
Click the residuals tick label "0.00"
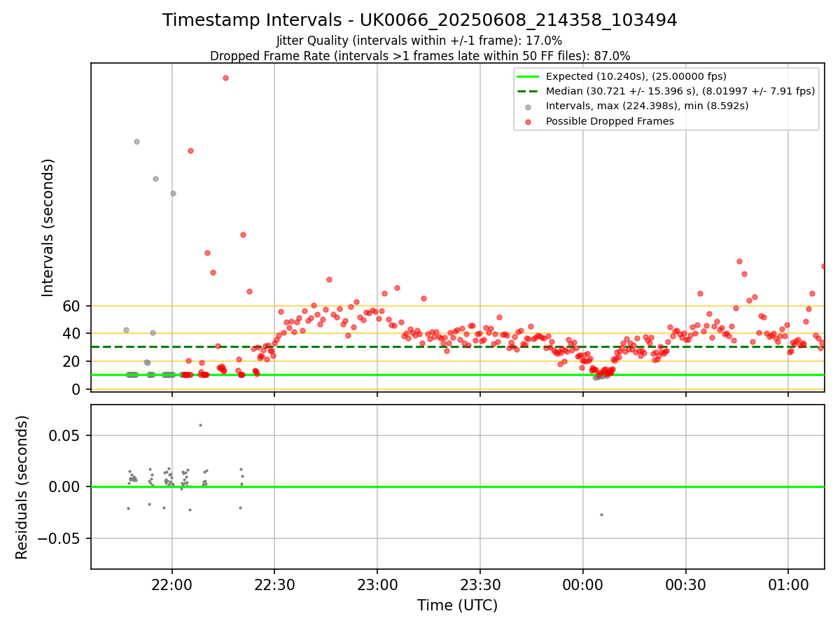pos(65,486)
